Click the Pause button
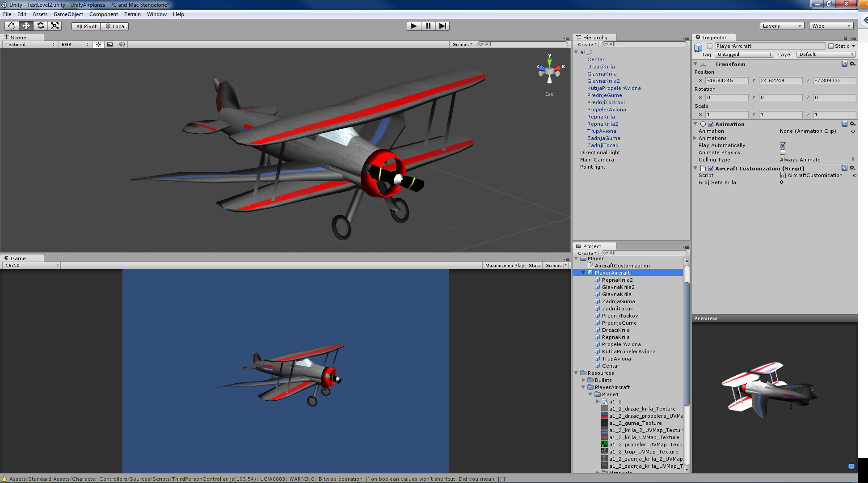 tap(428, 26)
